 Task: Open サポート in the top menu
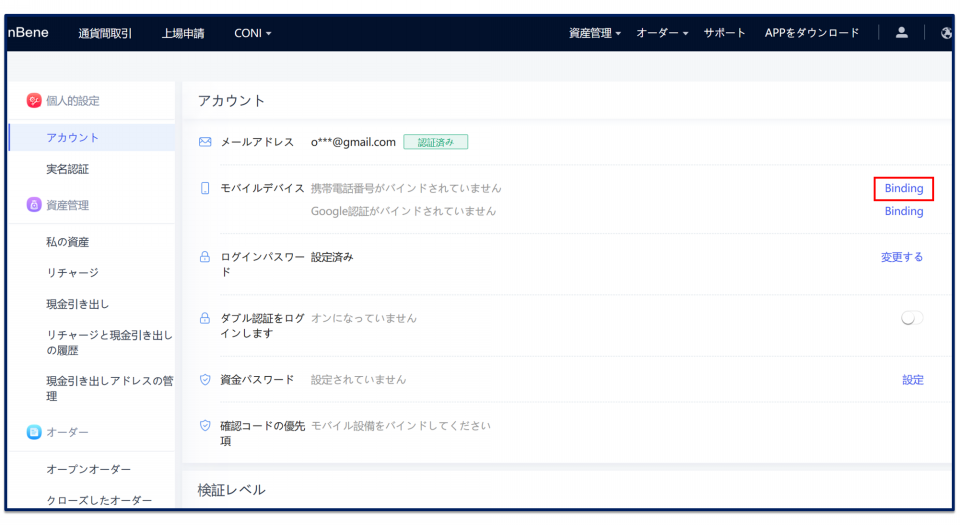[724, 33]
